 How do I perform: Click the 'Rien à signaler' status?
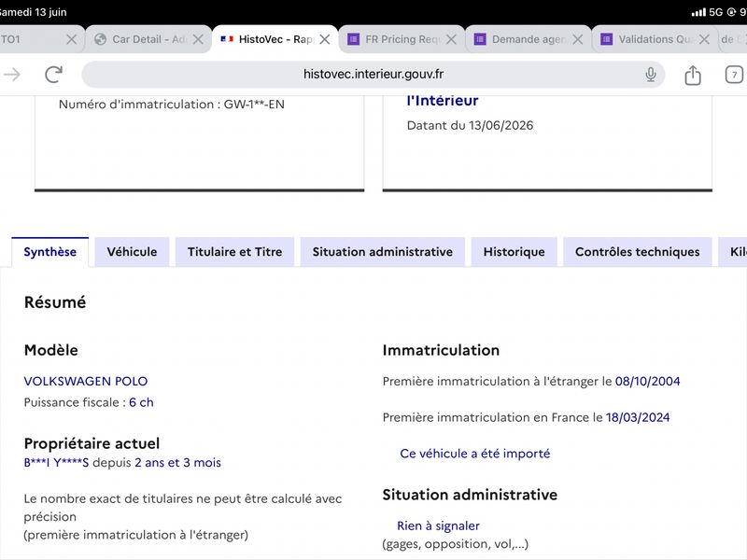pyautogui.click(x=438, y=525)
